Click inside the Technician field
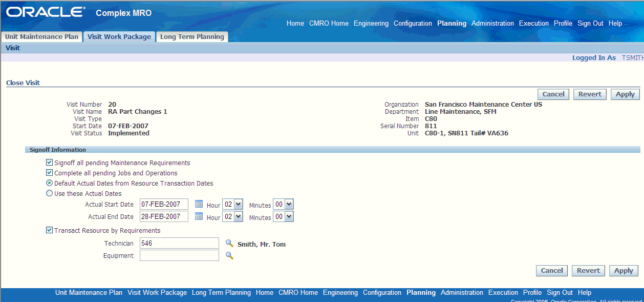 [x=179, y=243]
